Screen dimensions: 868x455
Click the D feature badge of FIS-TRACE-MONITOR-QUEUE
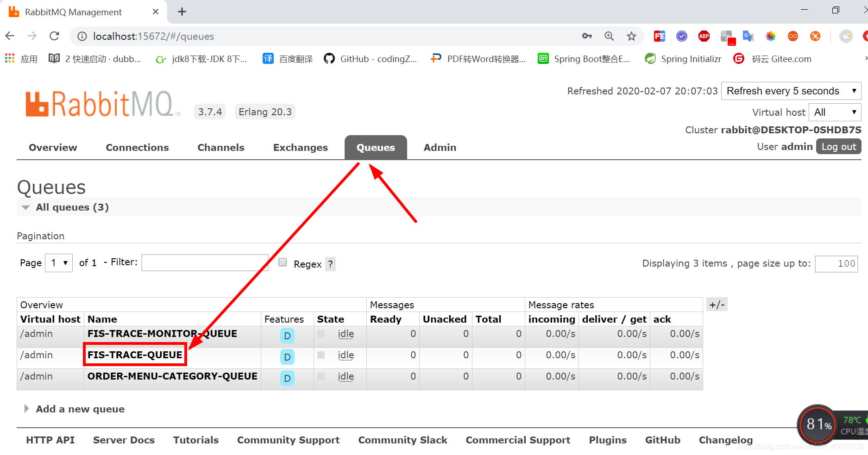(x=287, y=336)
